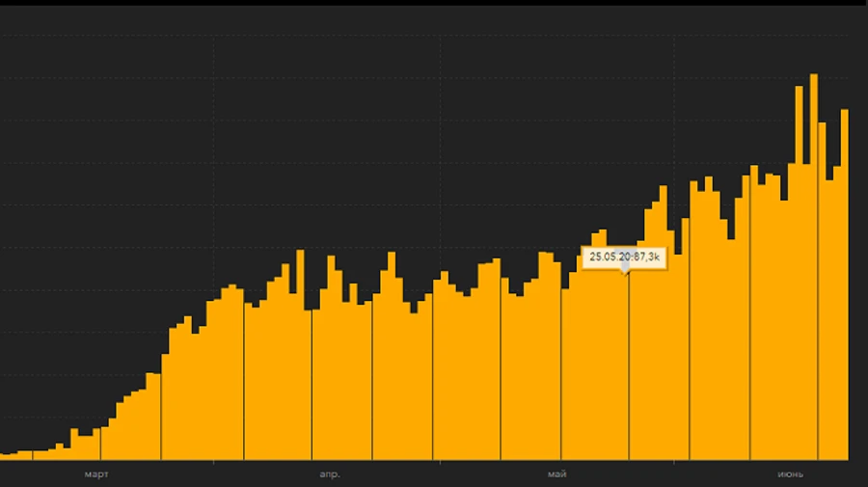Click the апр. label on the time axis
Viewport: 868px width, 487px height.
point(330,473)
